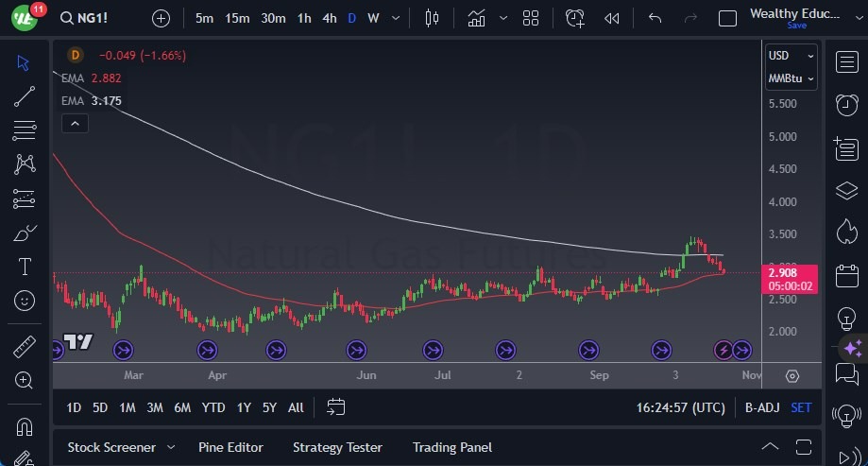Open the MMBtu unit dropdown
Image resolution: width=868 pixels, height=466 pixels.
[791, 78]
